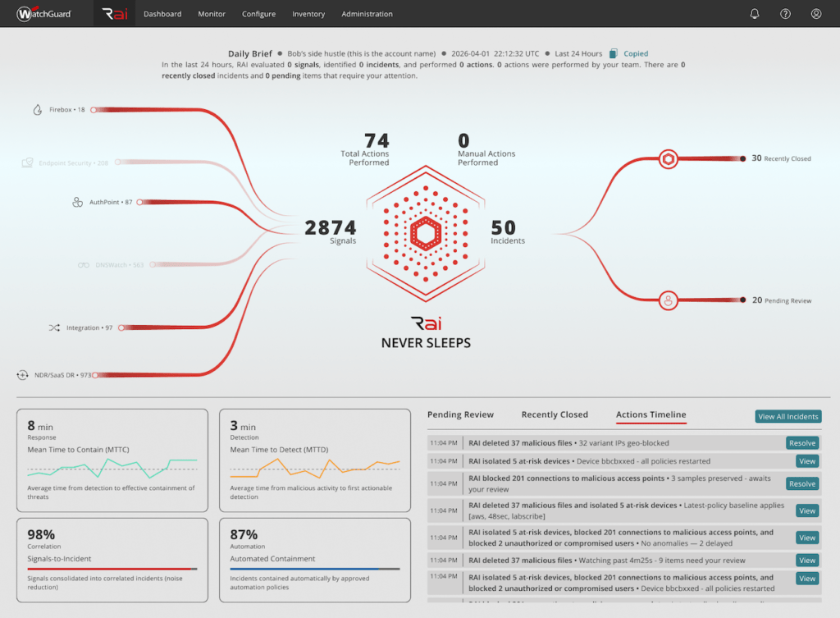Click the Recently Closed hexagon node icon

[x=668, y=159]
